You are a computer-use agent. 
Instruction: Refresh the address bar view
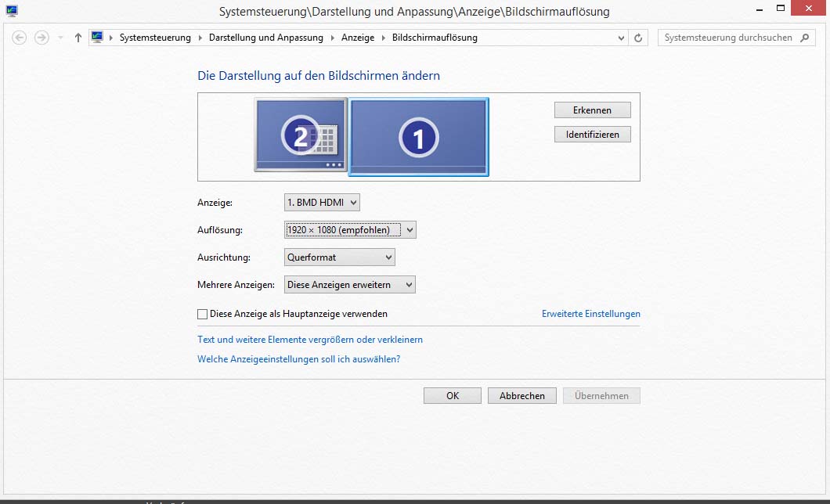click(x=638, y=38)
